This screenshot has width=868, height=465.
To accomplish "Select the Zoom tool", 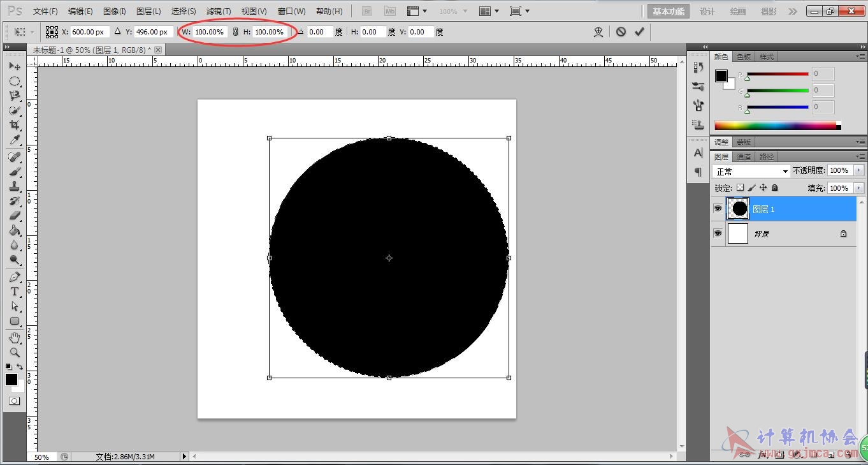I will click(x=14, y=352).
